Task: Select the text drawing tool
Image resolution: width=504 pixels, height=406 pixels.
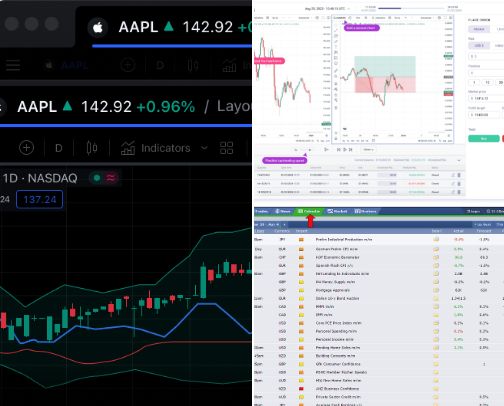Action: [x=336, y=47]
